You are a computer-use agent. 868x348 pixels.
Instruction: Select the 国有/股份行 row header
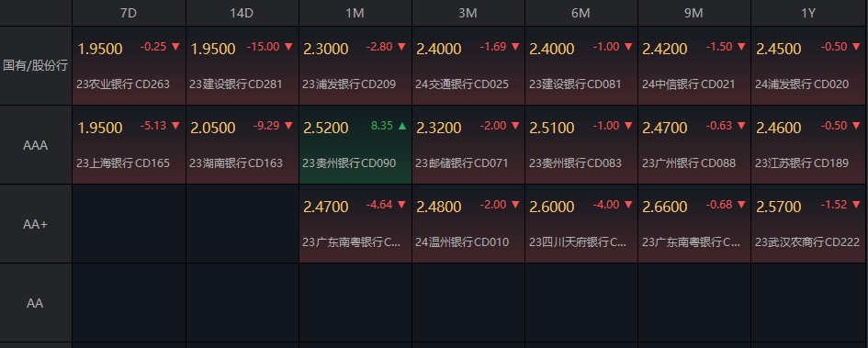[x=36, y=65]
